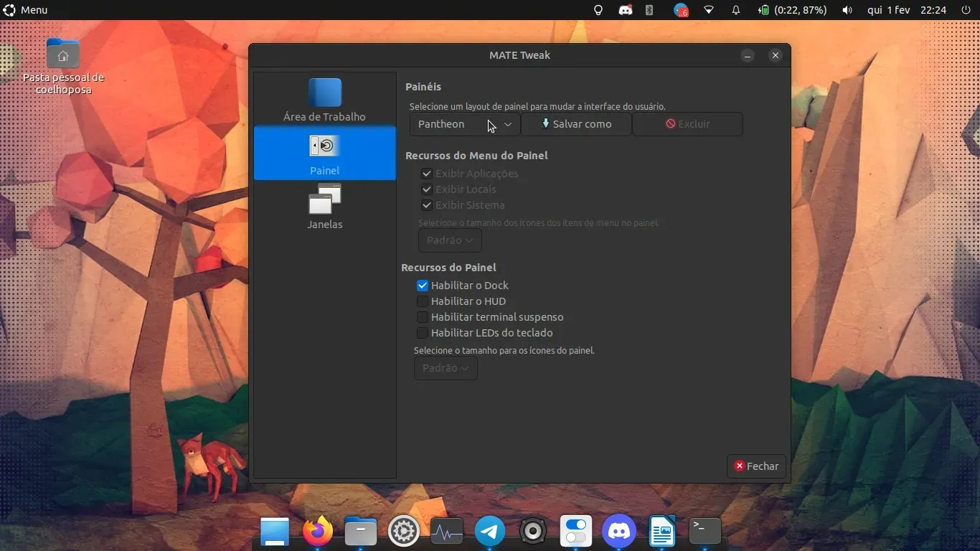Open the notifications bell indicator

click(x=735, y=10)
